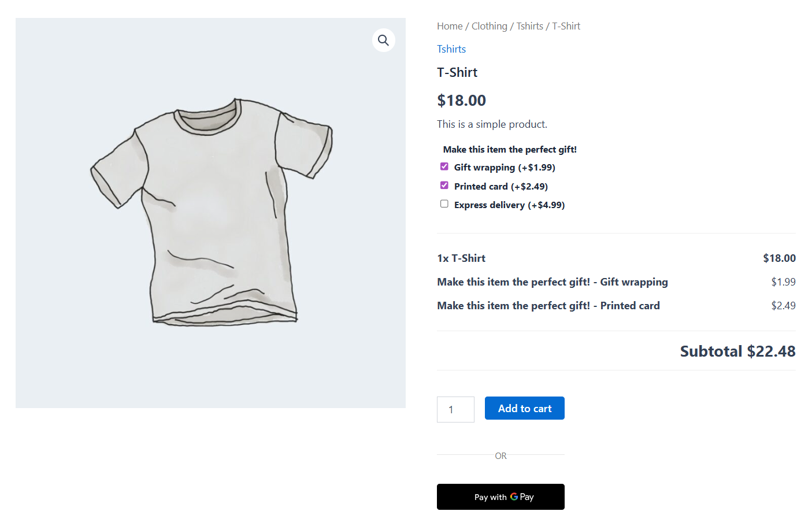Uncheck the Printed card option
Viewport: 812px width, 526px height.
[x=444, y=185]
